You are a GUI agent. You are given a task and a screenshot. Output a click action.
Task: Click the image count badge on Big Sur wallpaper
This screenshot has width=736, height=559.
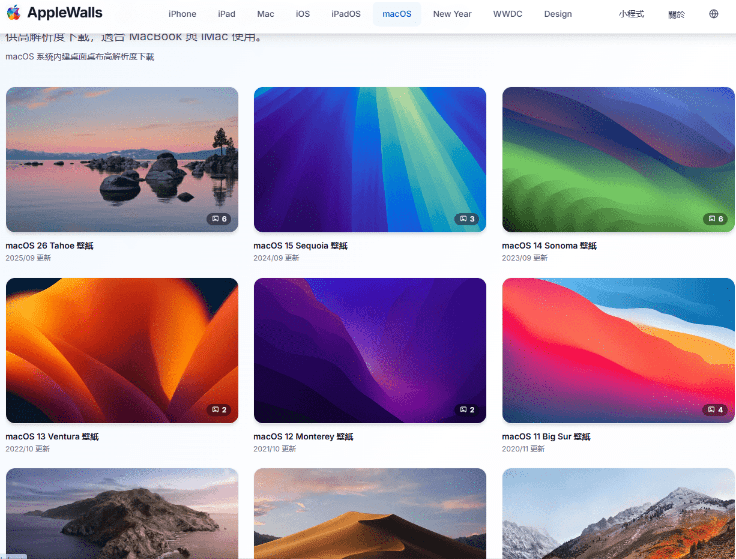coord(715,410)
